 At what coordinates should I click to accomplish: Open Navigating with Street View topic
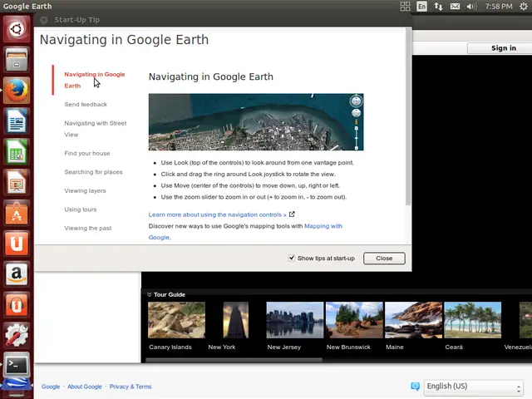pyautogui.click(x=96, y=129)
